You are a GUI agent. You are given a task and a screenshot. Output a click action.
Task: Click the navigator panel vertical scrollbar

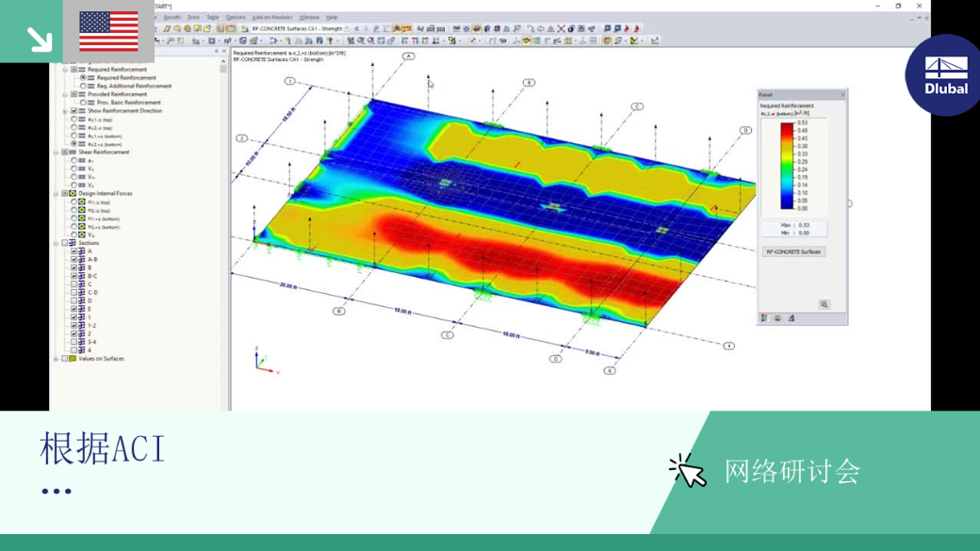click(223, 235)
